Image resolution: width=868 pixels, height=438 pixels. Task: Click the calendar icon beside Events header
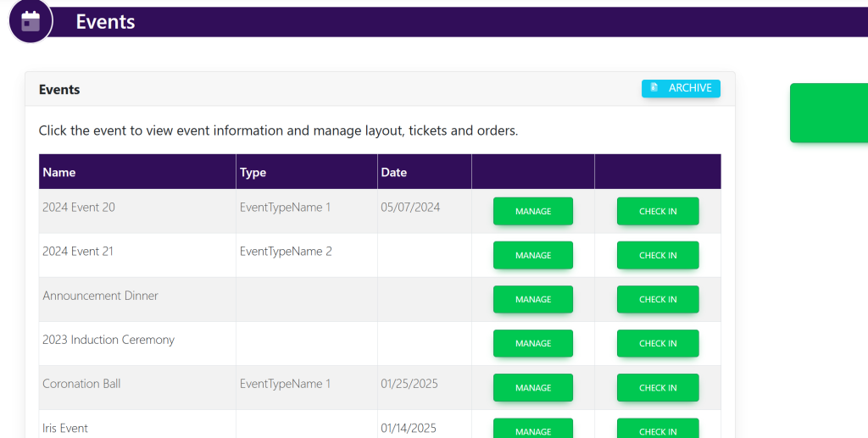click(31, 21)
